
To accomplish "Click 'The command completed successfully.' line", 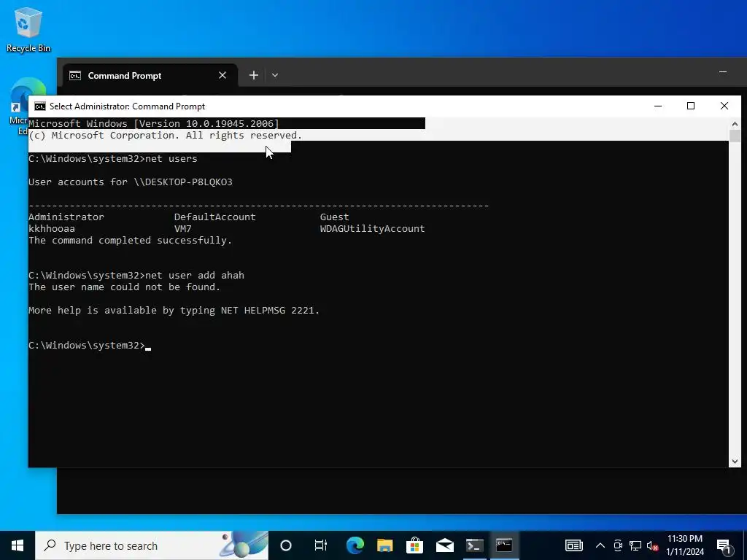I will (x=130, y=240).
